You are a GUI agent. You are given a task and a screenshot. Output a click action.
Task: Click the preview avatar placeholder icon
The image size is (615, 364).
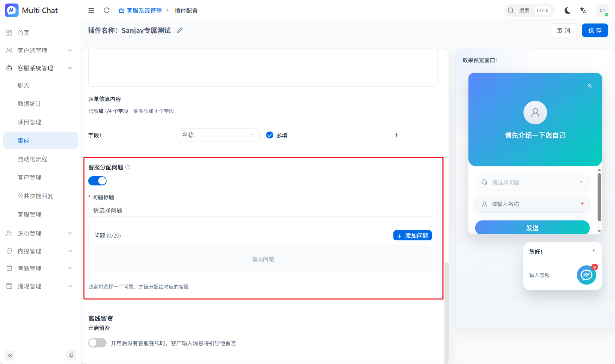coord(535,113)
